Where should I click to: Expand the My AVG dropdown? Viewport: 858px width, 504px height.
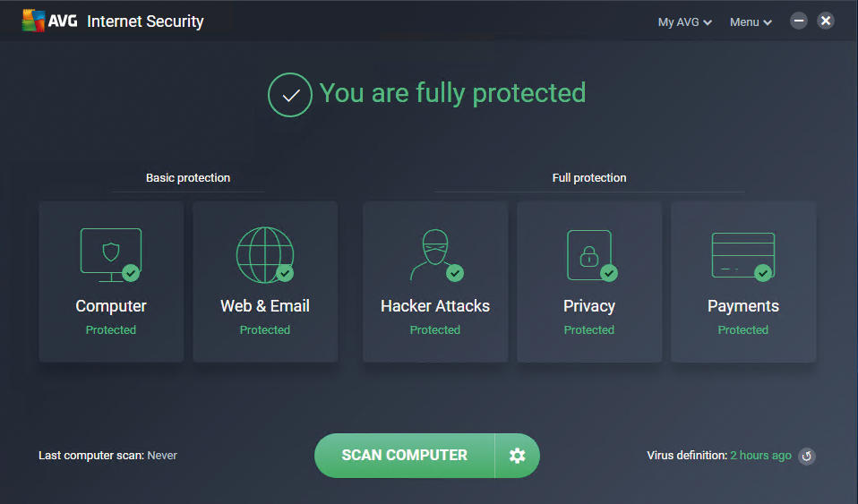pyautogui.click(x=684, y=22)
